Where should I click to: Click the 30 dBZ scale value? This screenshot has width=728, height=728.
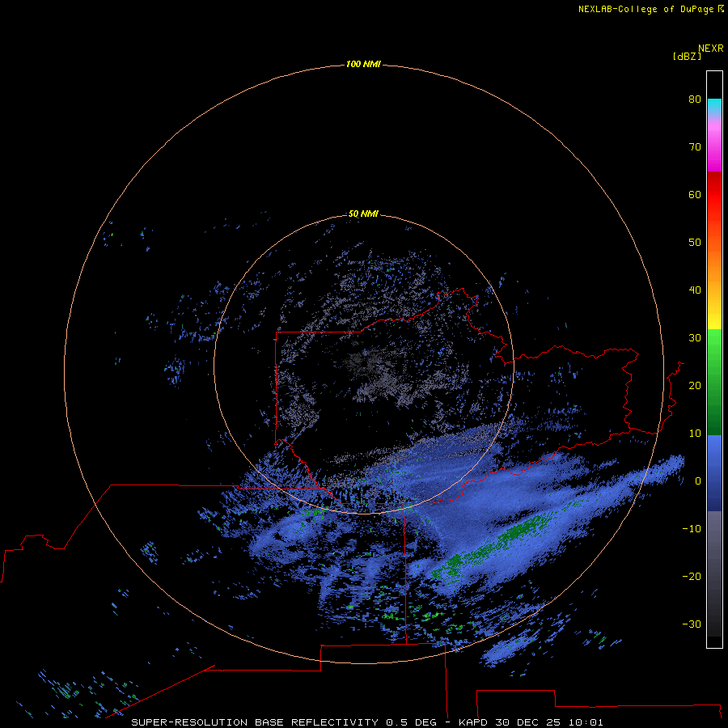[695, 338]
